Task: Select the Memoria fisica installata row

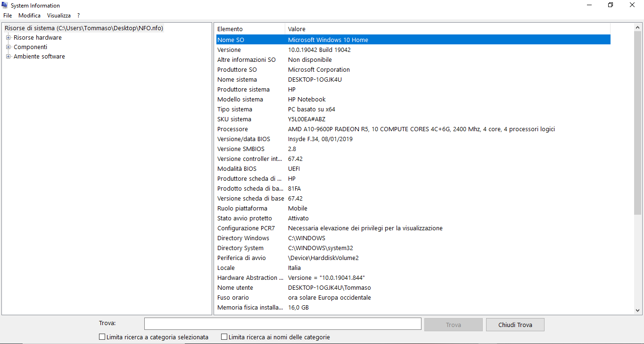Action: coord(413,307)
